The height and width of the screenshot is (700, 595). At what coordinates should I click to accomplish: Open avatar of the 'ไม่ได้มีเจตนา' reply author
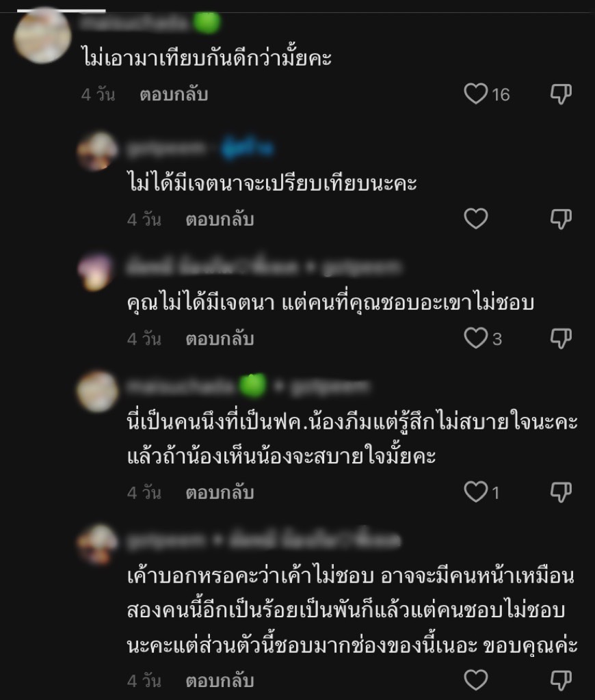click(x=97, y=151)
